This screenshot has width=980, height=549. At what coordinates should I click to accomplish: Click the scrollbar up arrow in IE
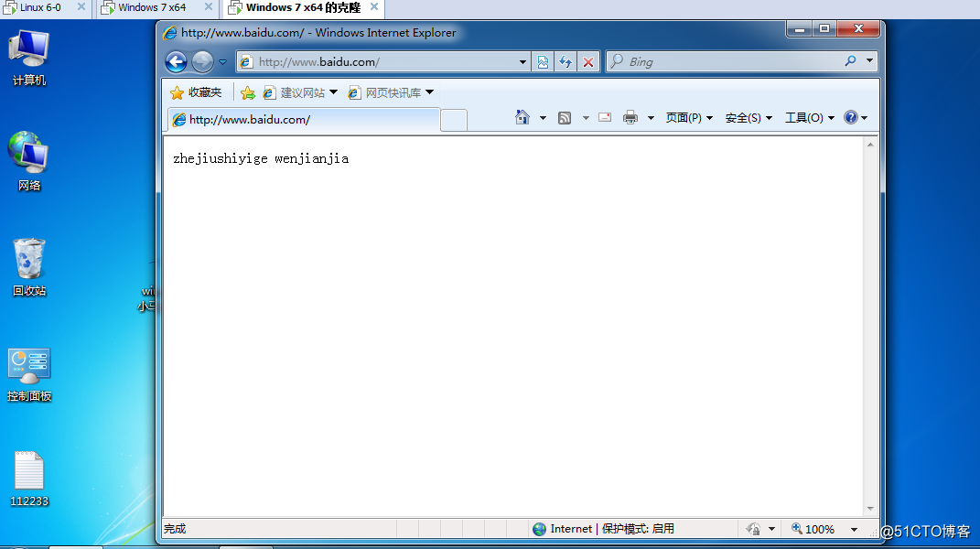coord(870,145)
